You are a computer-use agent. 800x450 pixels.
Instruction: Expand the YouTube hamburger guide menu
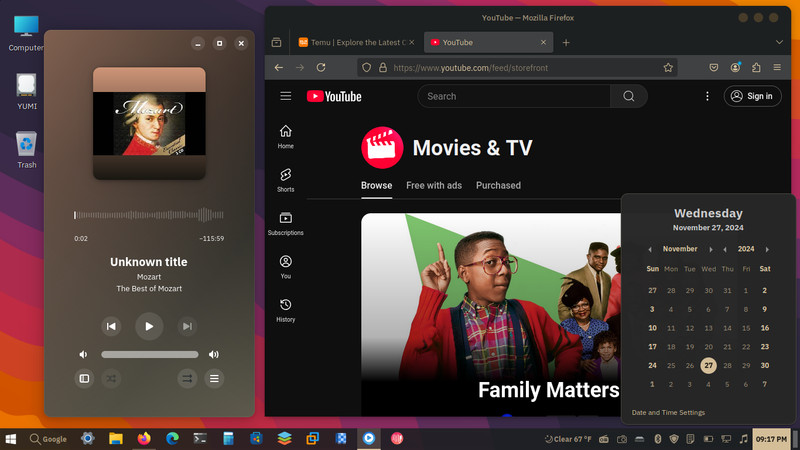click(x=286, y=96)
